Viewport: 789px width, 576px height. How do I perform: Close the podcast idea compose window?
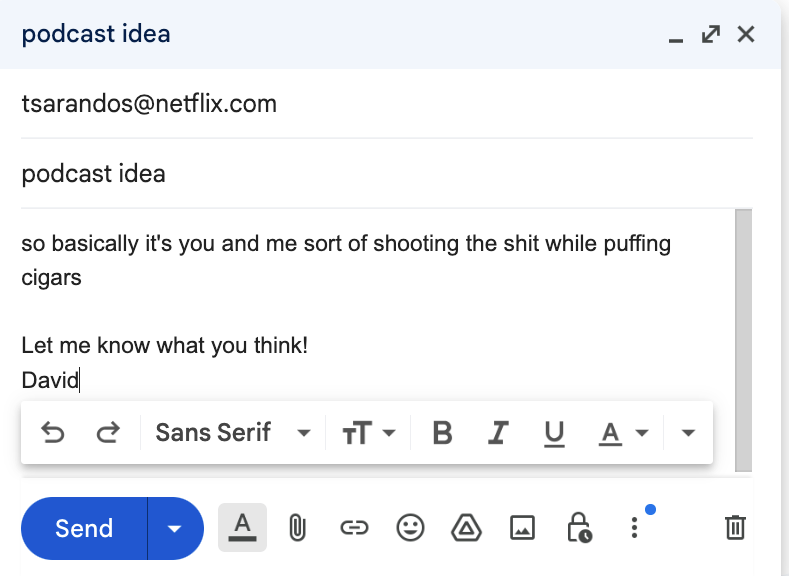click(746, 34)
